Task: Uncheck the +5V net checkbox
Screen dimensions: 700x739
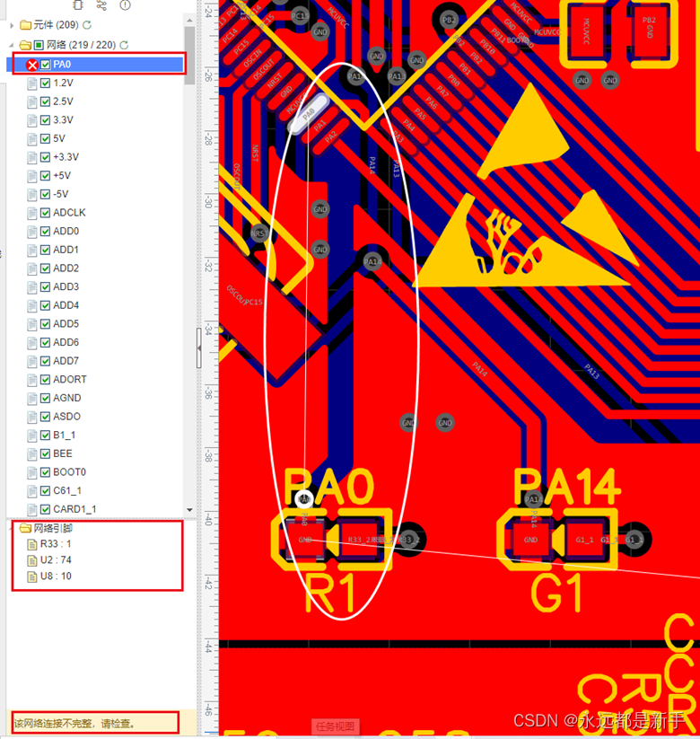Action: tap(45, 176)
